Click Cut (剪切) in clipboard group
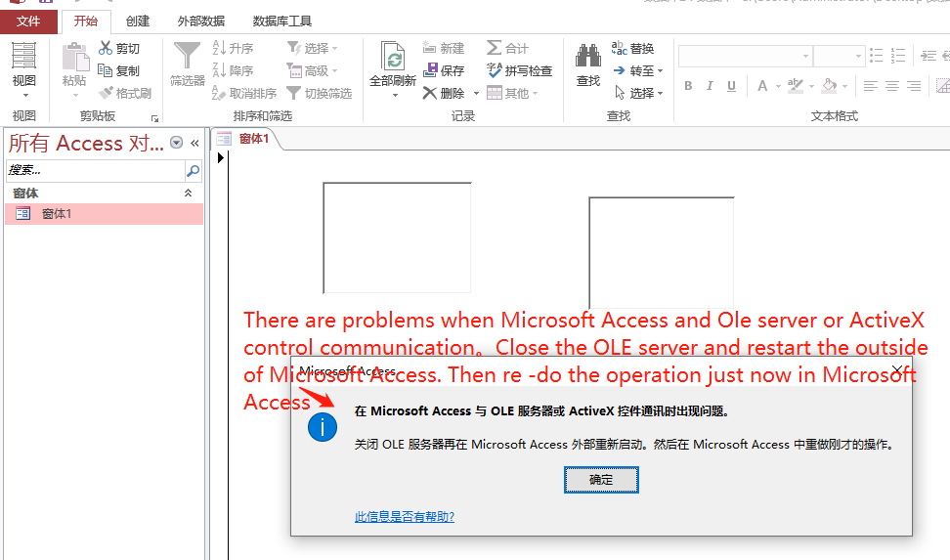This screenshot has height=560, width=950. click(x=119, y=48)
